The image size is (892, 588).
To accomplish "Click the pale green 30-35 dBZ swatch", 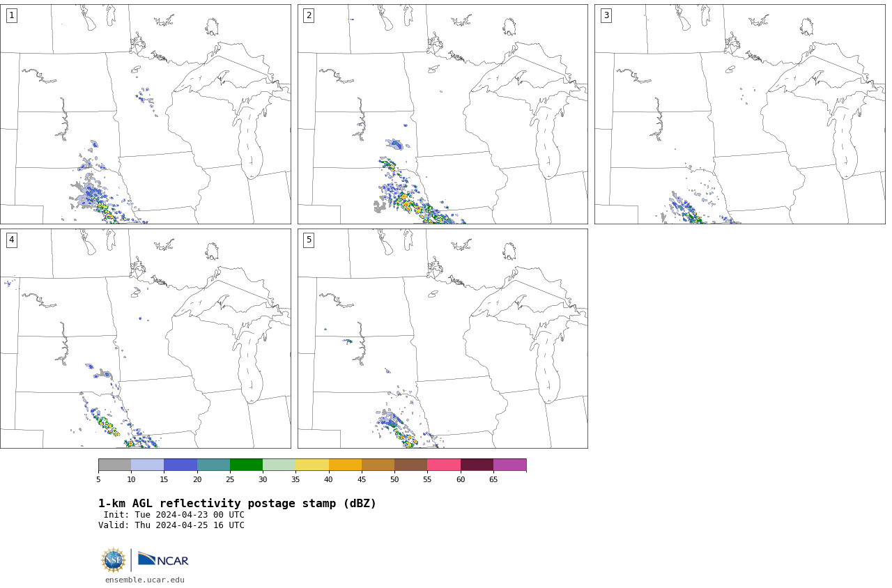I will point(279,465).
